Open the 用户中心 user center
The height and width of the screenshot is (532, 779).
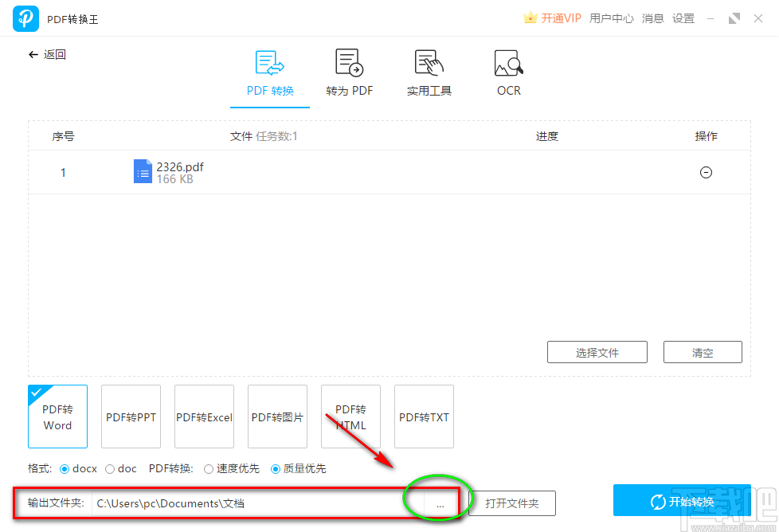point(611,18)
